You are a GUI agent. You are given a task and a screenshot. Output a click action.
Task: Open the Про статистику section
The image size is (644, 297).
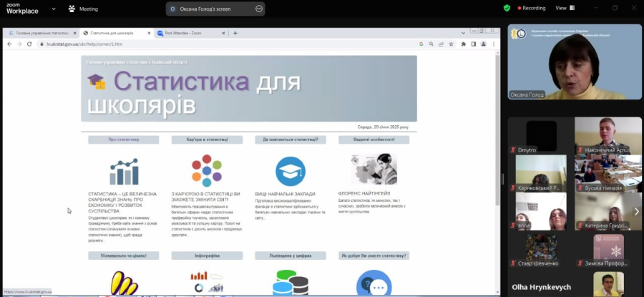[124, 140]
